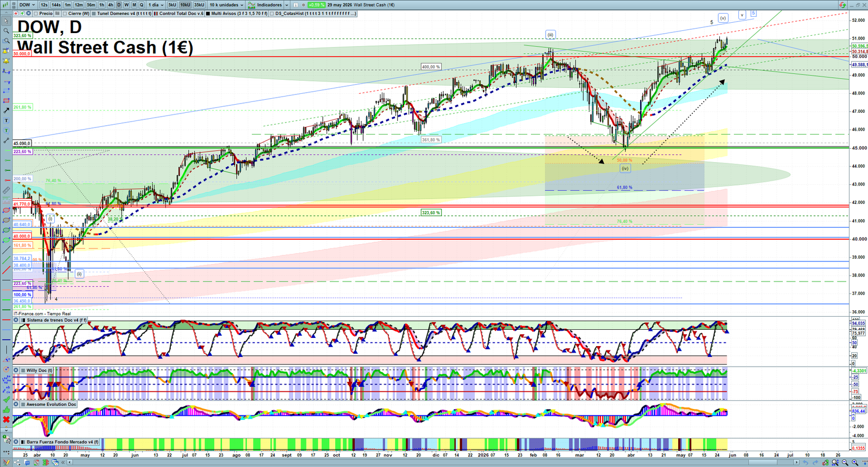Open the '1 día' period dropdown
868x467 pixels.
[x=156, y=5]
